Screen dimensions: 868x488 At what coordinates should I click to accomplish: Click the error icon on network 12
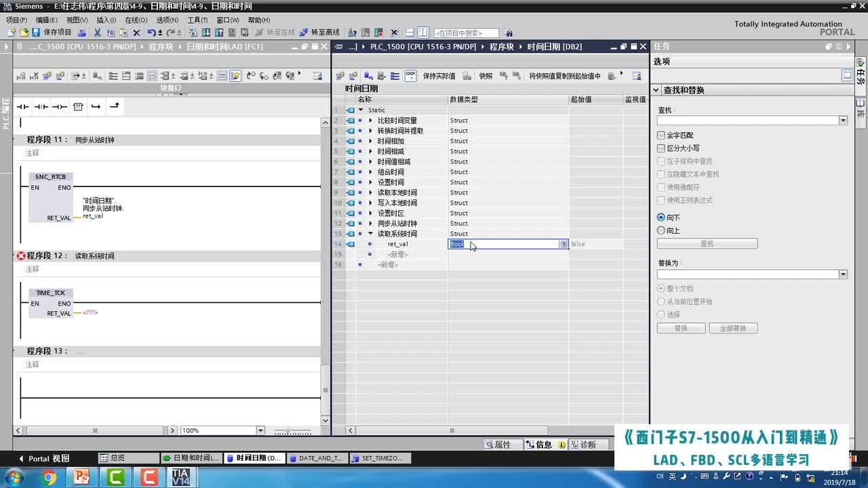(x=21, y=256)
